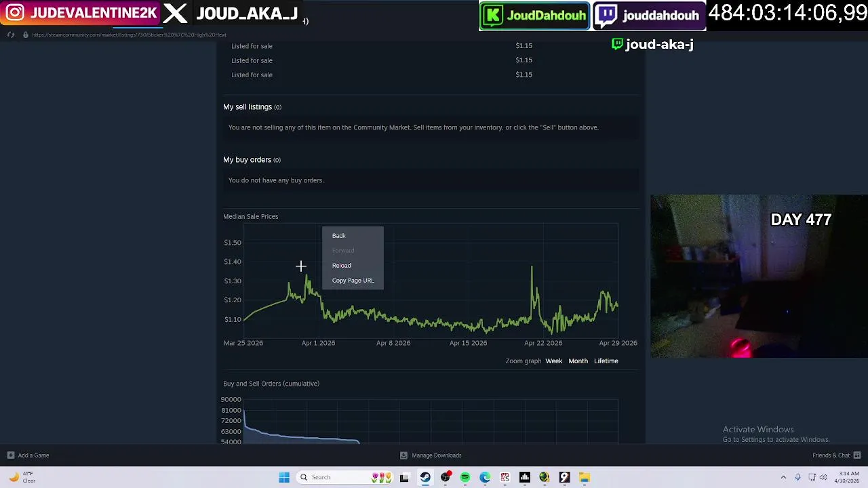Open Microsoft Edge from the taskbar

click(485, 477)
